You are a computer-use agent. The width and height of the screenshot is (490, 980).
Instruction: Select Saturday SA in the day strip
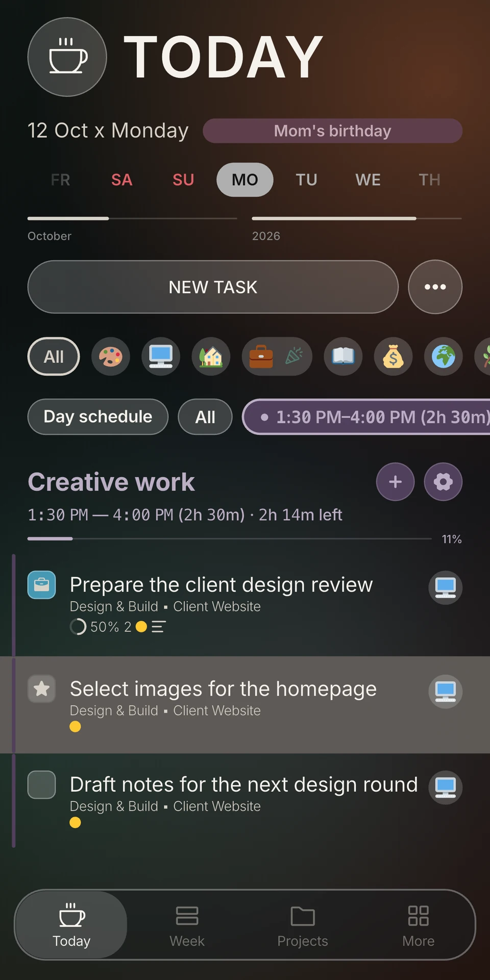pos(122,180)
